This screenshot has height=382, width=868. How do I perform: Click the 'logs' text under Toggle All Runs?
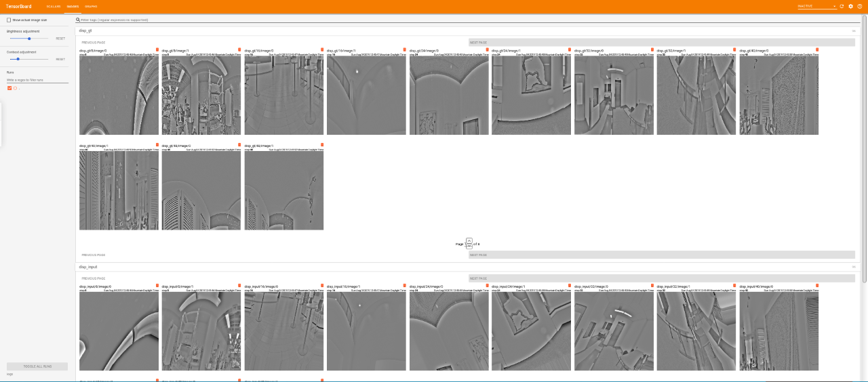tap(9, 374)
